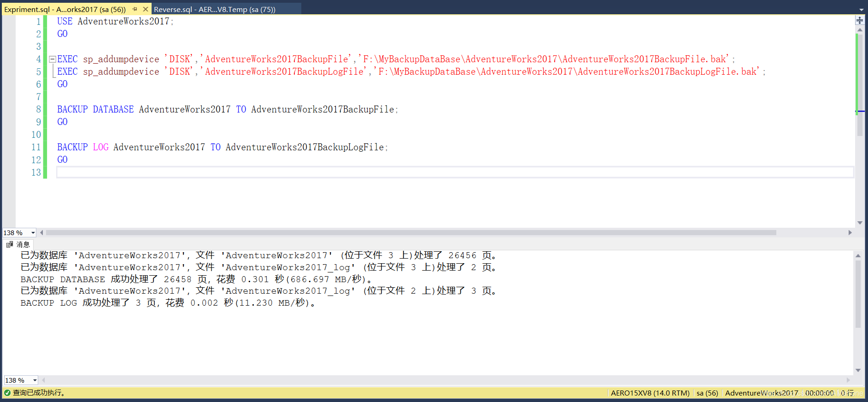868x402 pixels.
Task: Click the editor horizontal scrollbar right arrow
Action: [x=850, y=233]
